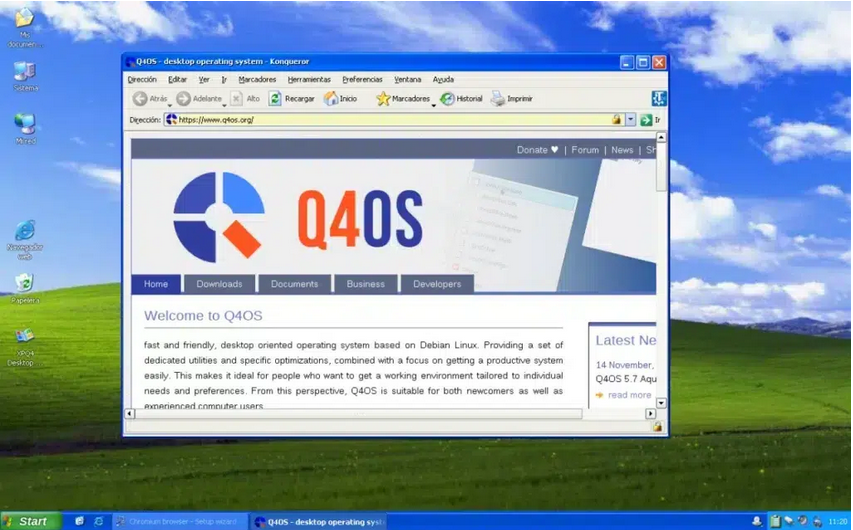
Task: Open the Dirección menu
Action: 142,79
